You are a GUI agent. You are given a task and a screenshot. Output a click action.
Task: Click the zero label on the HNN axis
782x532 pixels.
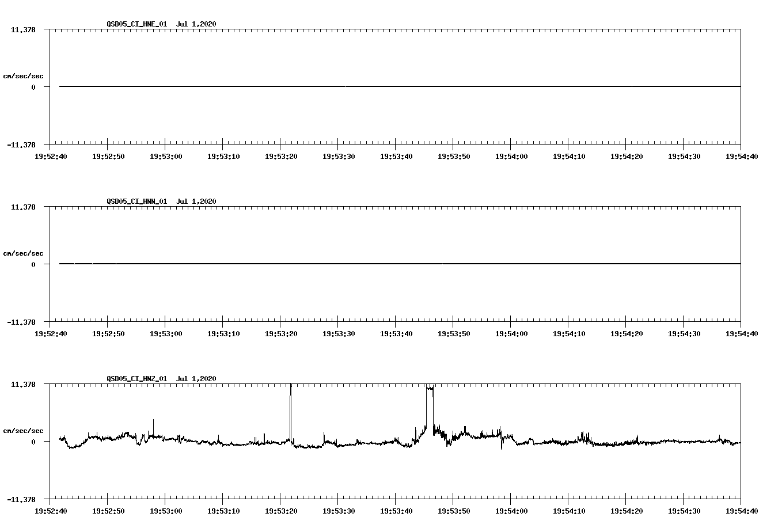[33, 264]
